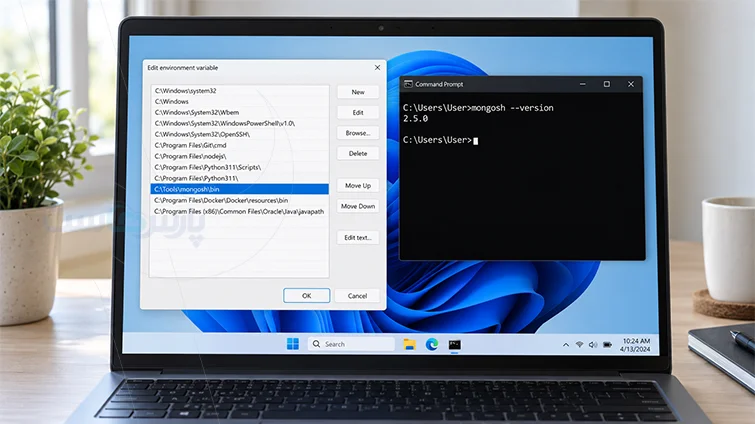The height and width of the screenshot is (424, 755).
Task: Maximize the Command Prompt window
Action: click(607, 84)
